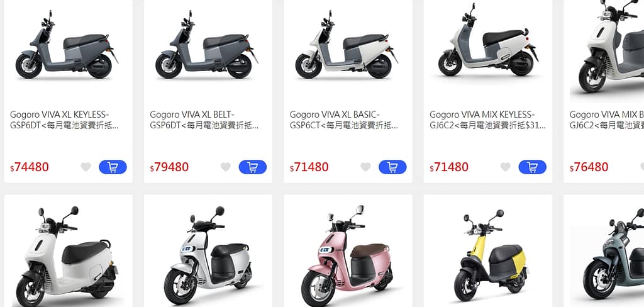Viewport: 644px width, 307px height.
Task: View VIVA XL BELT scooter image
Action: [x=208, y=45]
